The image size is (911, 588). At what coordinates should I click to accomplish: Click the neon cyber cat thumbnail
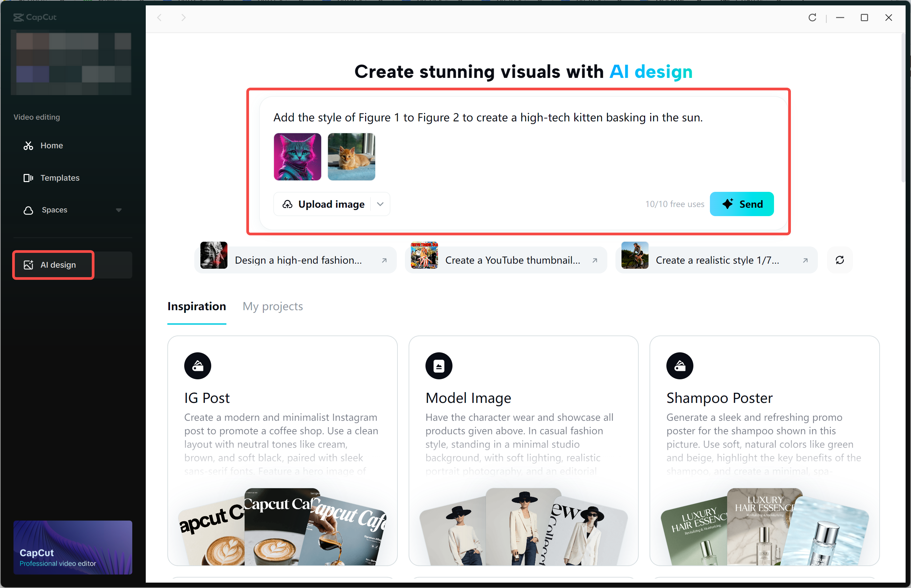click(x=297, y=156)
